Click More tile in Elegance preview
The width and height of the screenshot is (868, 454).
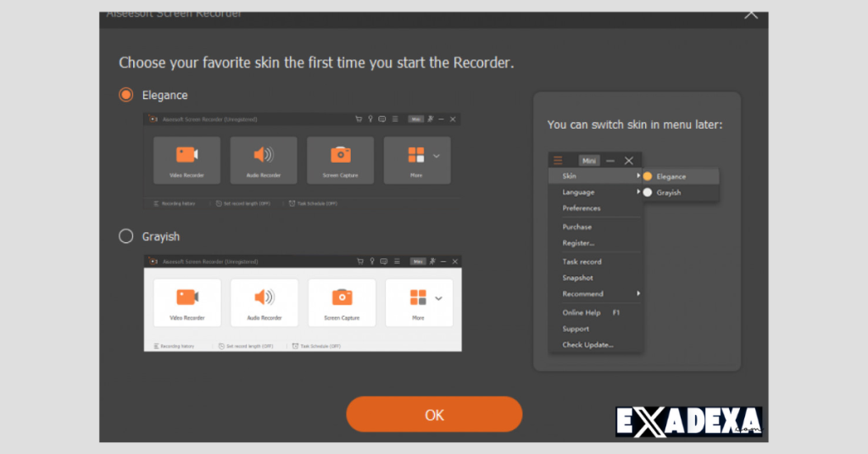point(415,160)
